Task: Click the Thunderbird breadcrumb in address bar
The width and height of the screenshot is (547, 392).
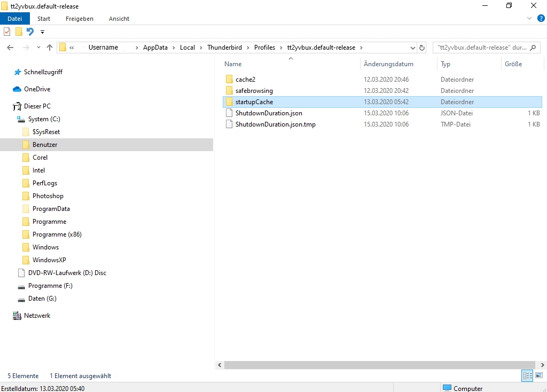Action: click(x=224, y=48)
